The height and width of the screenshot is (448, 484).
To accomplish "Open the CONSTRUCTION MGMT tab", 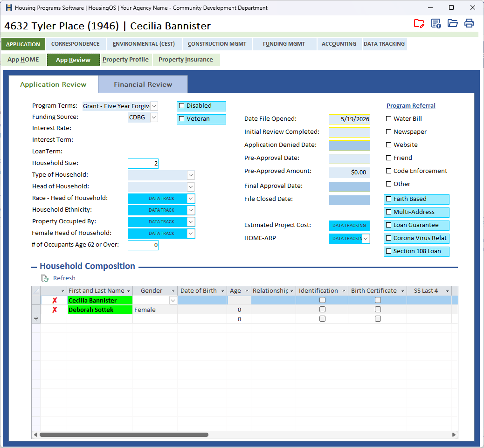I will click(217, 44).
